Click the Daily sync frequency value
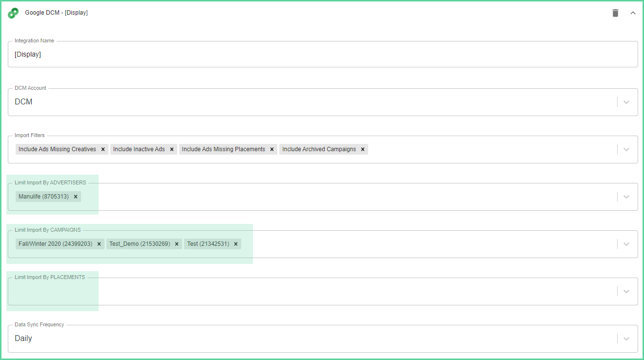644x360 pixels. tap(23, 339)
